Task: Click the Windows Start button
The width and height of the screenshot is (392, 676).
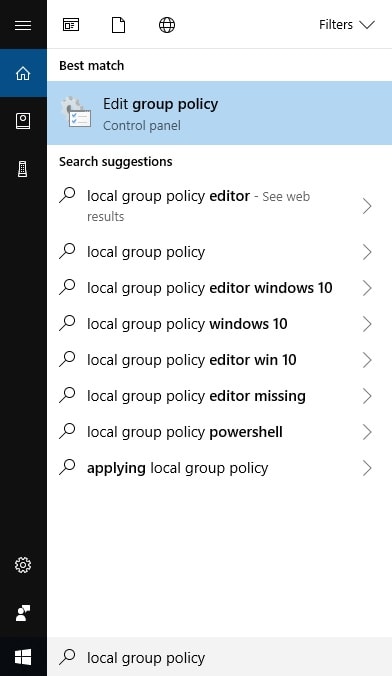Action: tap(23, 657)
